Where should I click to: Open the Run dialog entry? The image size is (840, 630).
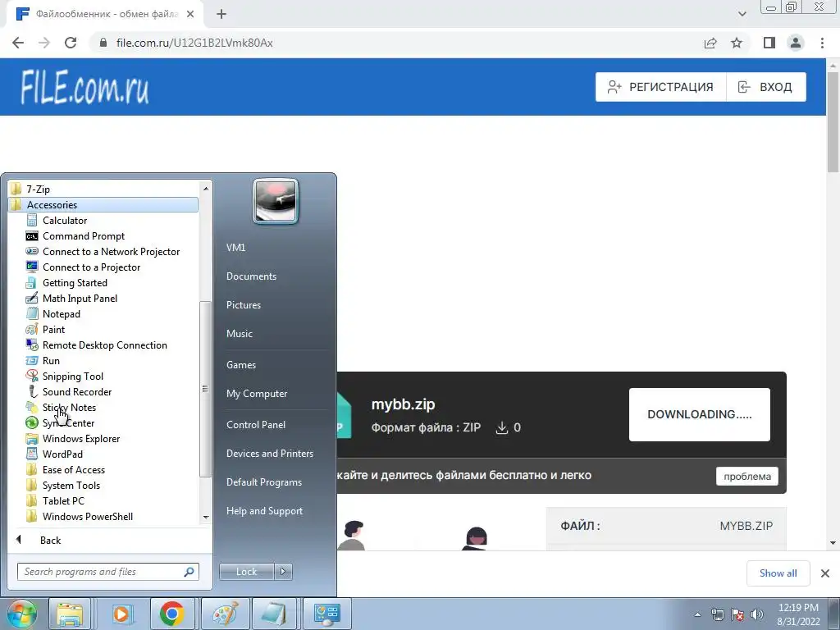tap(51, 361)
